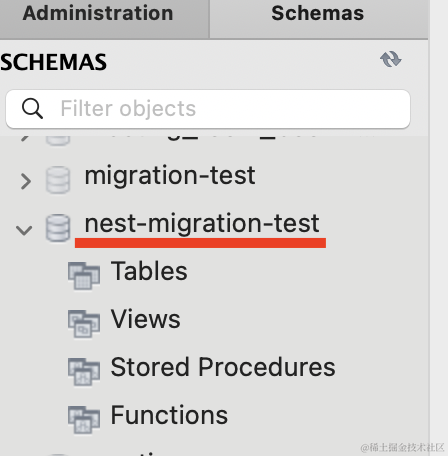
Task: Expand the migration-test schema
Action: coord(26,181)
